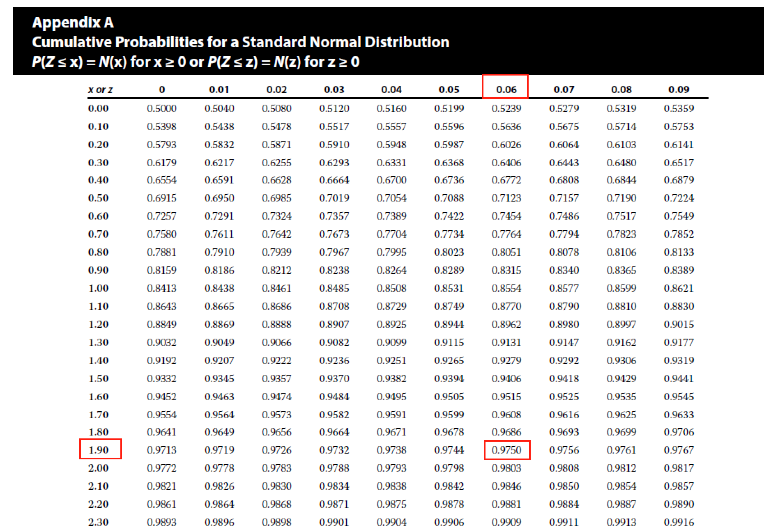The width and height of the screenshot is (764, 532).
Task: Click the 0.00 row label
Action: [x=99, y=108]
